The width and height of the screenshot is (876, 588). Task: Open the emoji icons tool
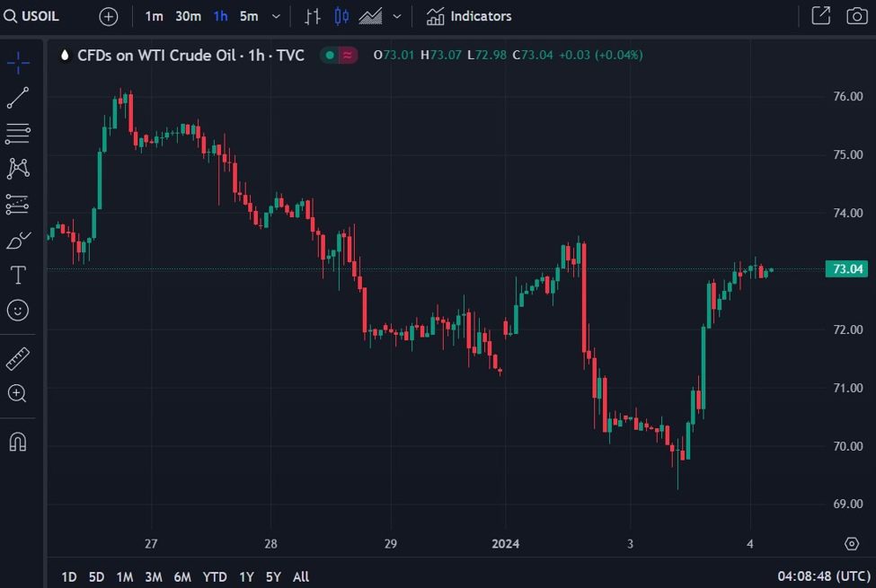point(18,310)
